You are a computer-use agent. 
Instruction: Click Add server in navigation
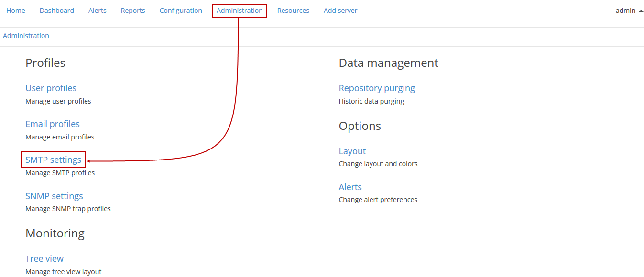coord(340,11)
